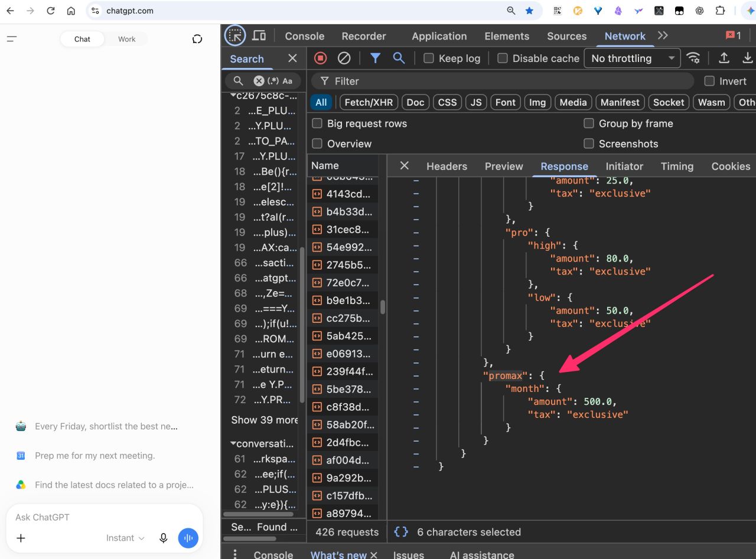
Task: Clear the network log
Action: (344, 58)
